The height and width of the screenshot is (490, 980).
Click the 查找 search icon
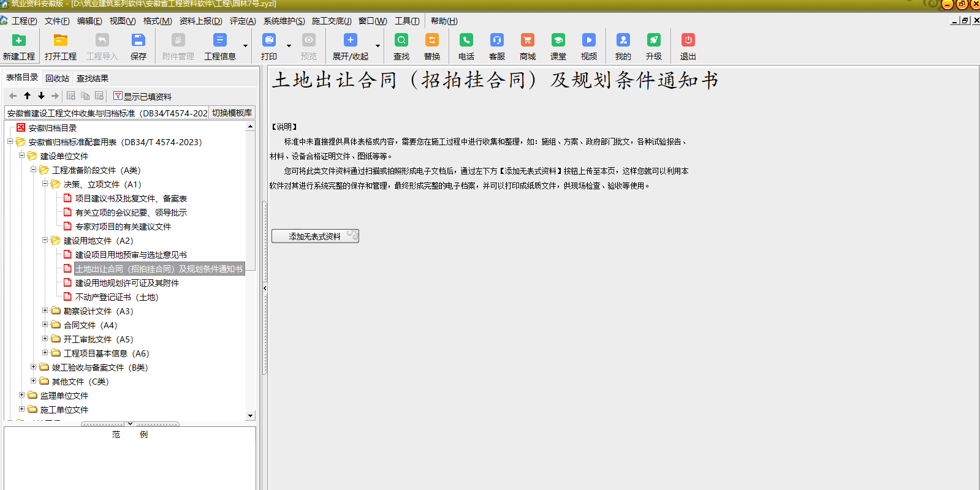point(401,41)
